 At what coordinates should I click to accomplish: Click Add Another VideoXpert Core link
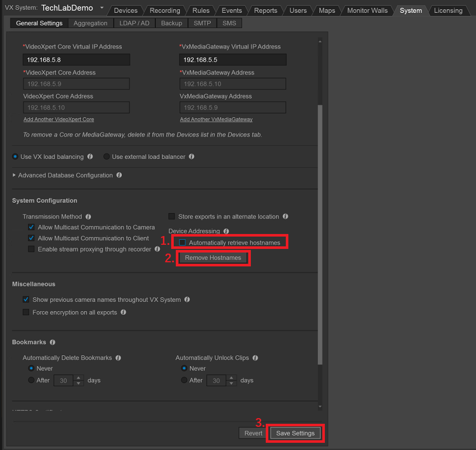point(58,119)
